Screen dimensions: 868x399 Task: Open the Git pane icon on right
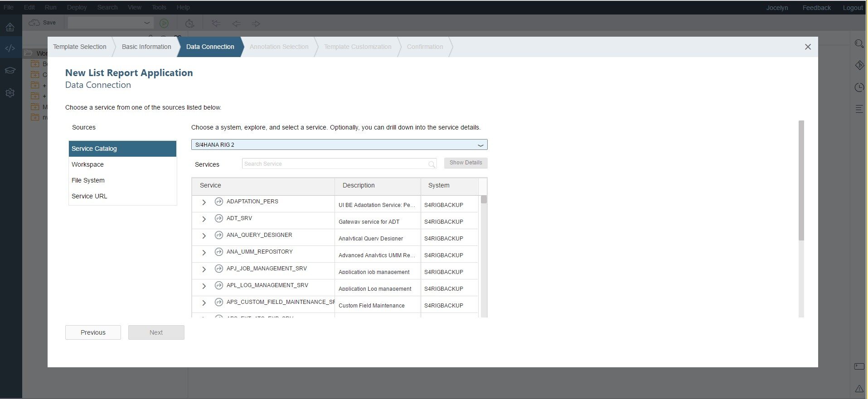tap(859, 65)
